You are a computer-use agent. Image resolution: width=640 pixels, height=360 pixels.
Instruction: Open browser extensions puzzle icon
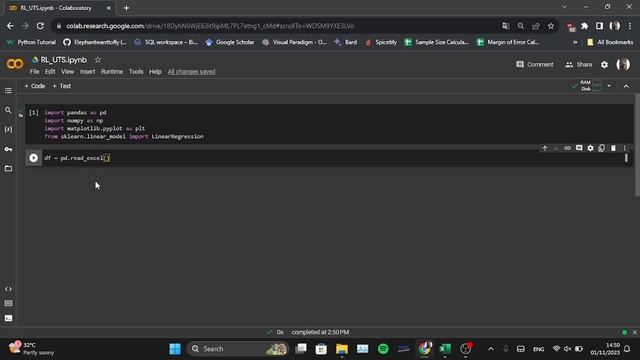(584, 26)
